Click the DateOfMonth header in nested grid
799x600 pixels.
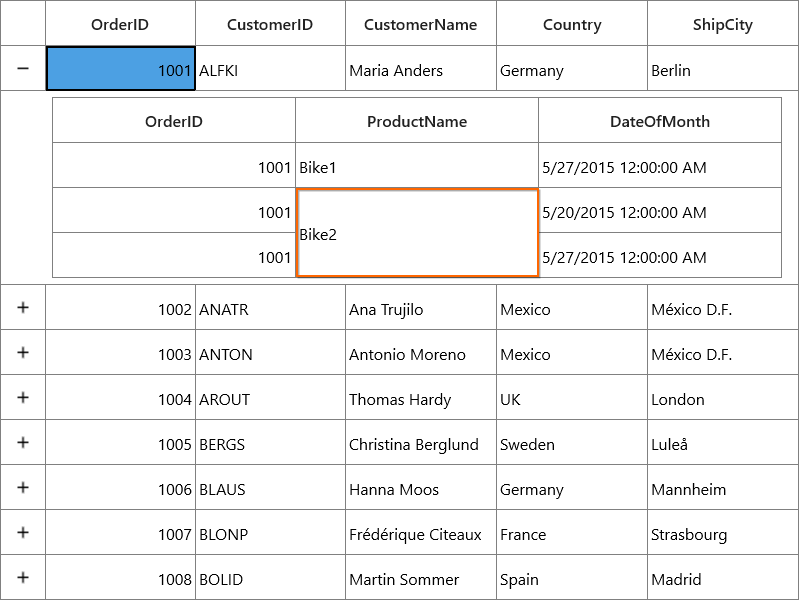click(x=660, y=121)
